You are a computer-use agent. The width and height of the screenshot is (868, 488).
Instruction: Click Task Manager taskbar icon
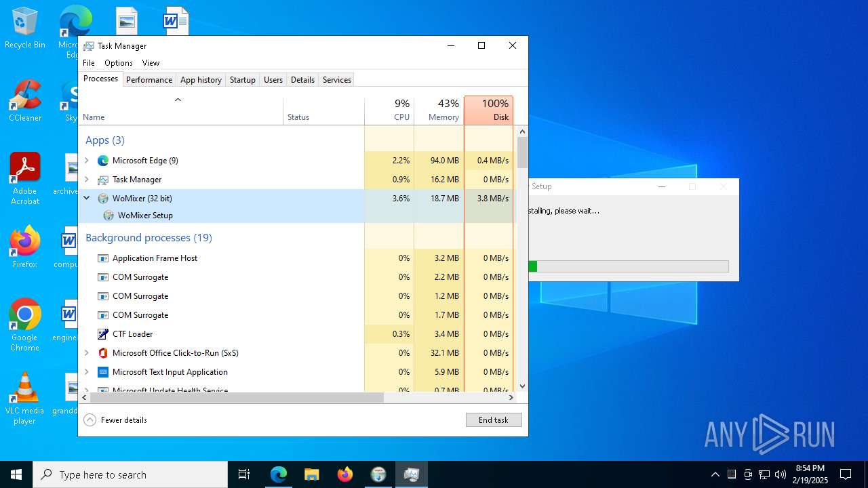click(x=411, y=474)
